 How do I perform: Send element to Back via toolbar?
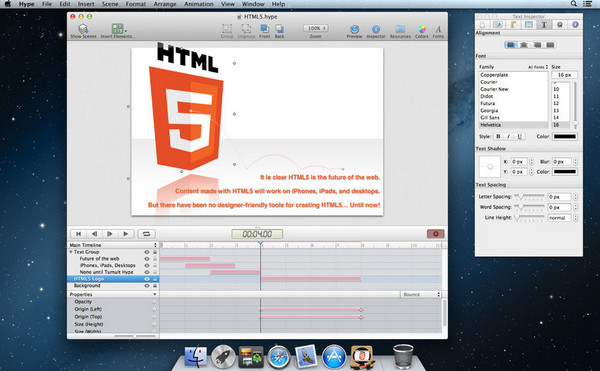[x=279, y=31]
